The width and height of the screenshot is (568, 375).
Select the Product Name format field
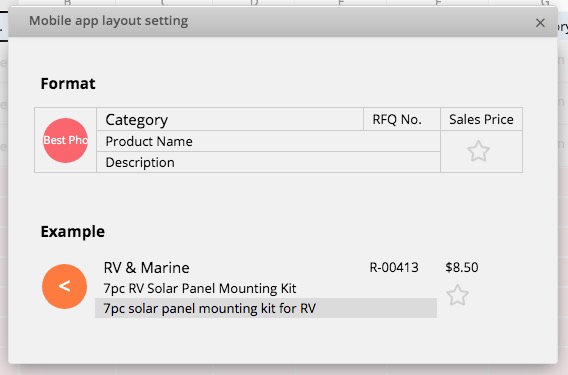268,141
